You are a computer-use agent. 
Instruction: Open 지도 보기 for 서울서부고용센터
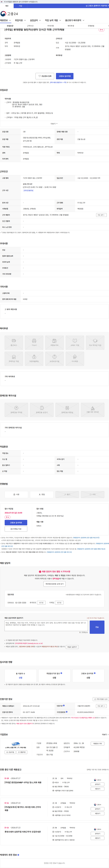(x=101, y=706)
